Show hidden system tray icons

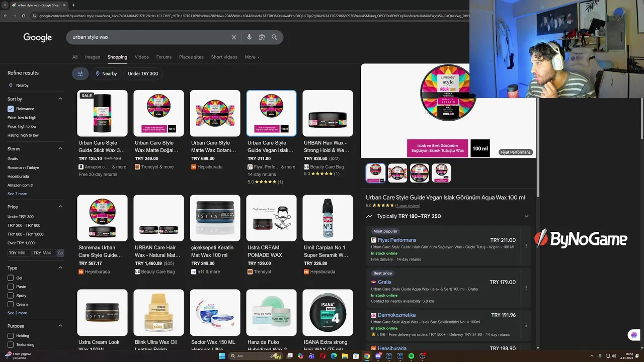[x=592, y=356]
